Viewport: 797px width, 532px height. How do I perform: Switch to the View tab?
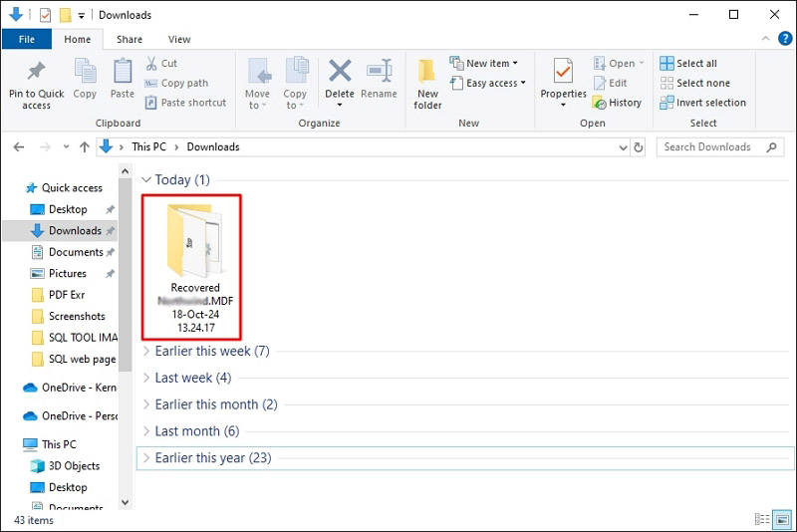click(x=179, y=39)
